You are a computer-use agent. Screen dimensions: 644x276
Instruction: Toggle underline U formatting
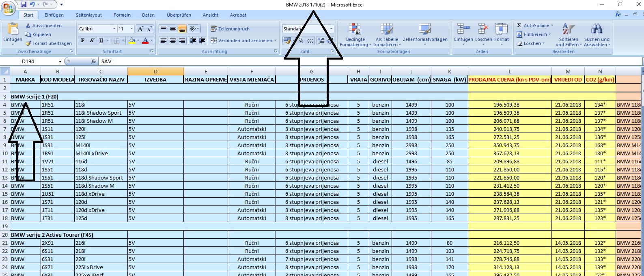[101, 41]
